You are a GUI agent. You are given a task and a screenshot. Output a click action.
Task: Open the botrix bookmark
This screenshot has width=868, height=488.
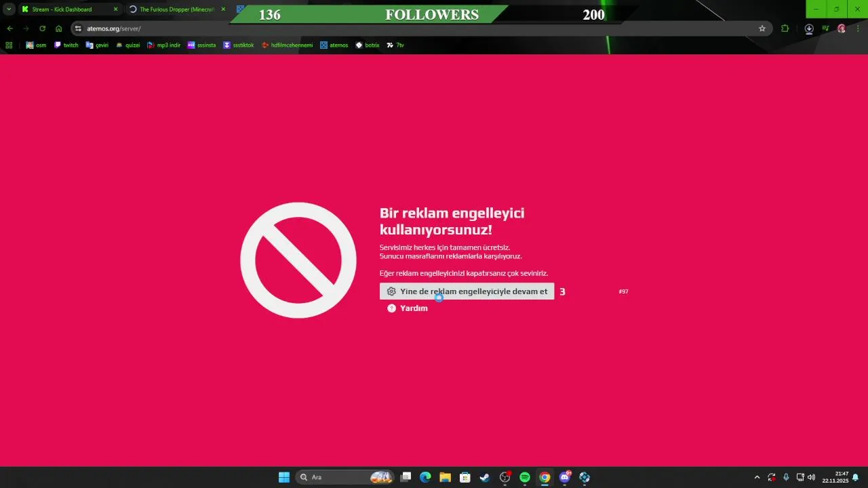pos(368,45)
